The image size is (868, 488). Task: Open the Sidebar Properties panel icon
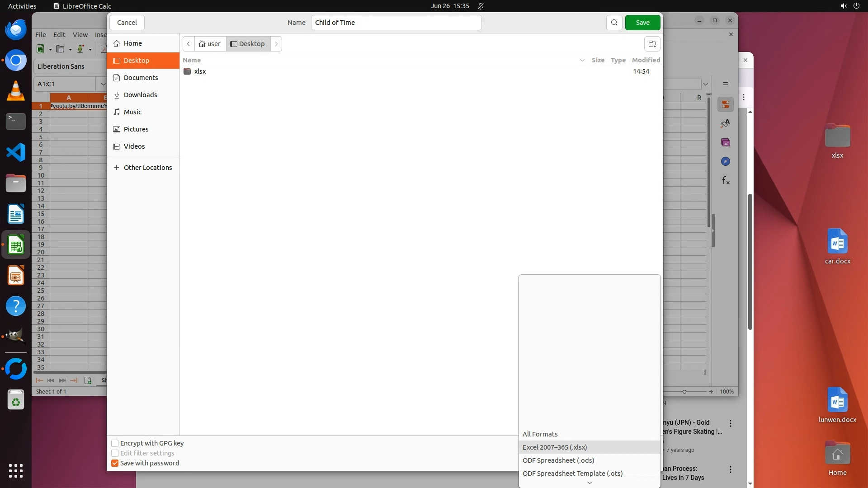click(726, 104)
